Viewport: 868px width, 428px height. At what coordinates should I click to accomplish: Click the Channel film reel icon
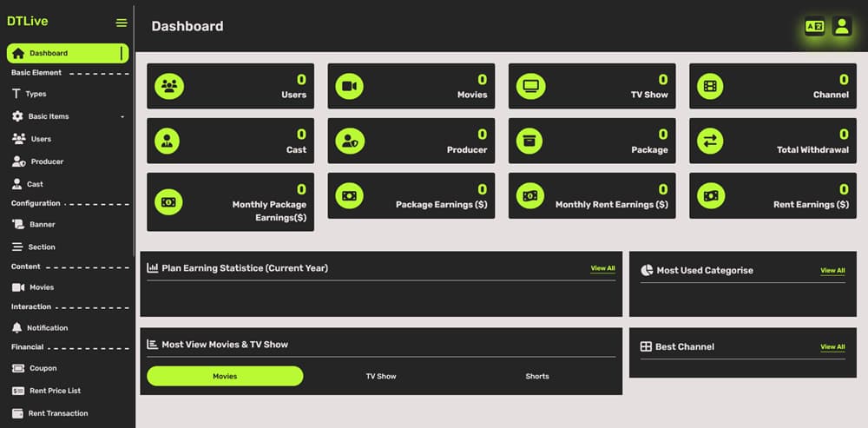pyautogui.click(x=710, y=86)
